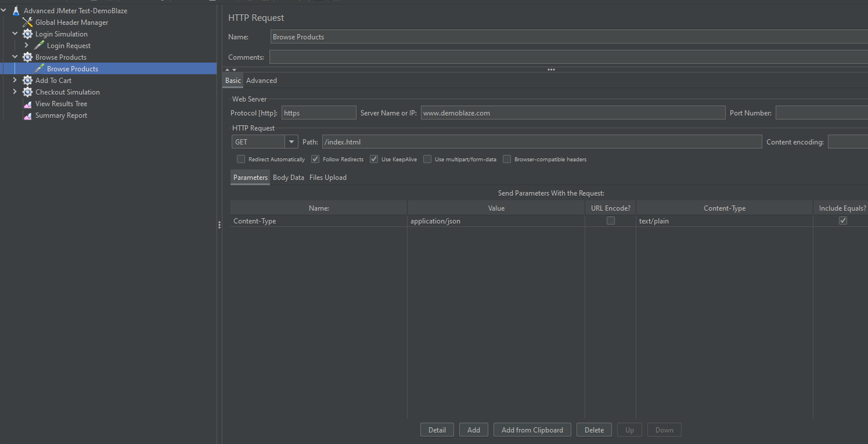The width and height of the screenshot is (868, 444).
Task: Uncheck Follow Redirects
Action: (x=316, y=159)
